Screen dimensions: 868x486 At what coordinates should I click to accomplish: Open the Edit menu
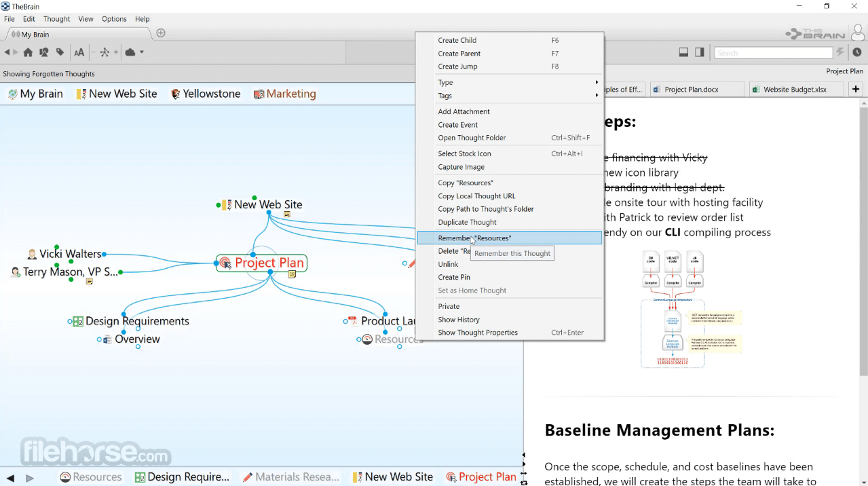29,19
